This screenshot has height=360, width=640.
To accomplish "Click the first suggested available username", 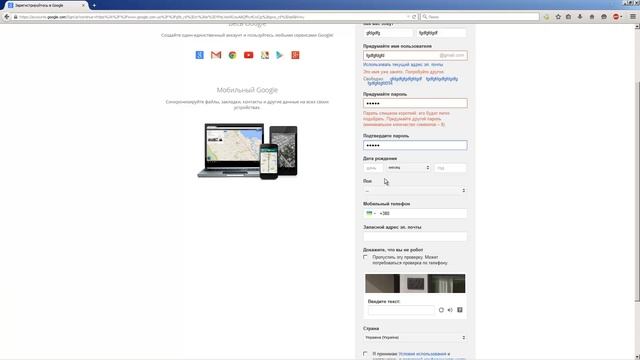I will (x=406, y=79).
